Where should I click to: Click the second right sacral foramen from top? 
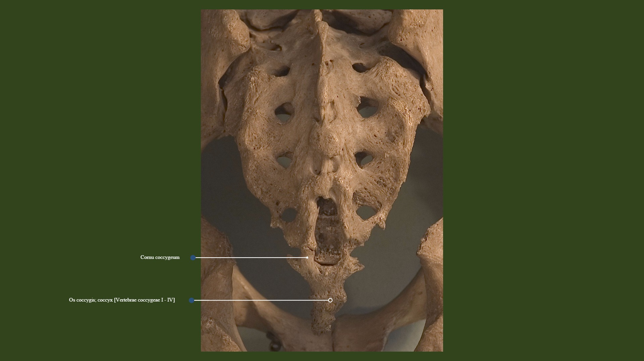pyautogui.click(x=368, y=108)
